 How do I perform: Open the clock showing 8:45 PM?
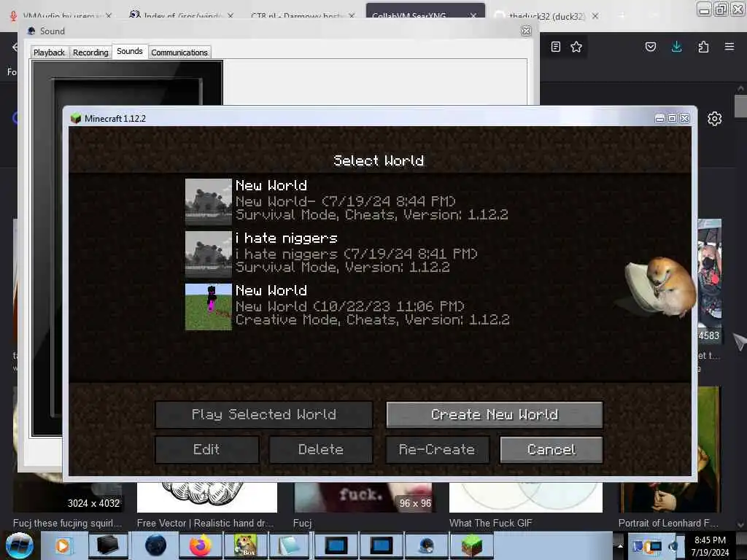(710, 546)
